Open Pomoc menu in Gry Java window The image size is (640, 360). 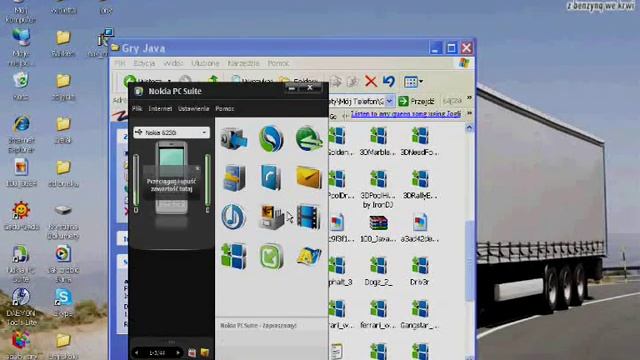(278, 63)
